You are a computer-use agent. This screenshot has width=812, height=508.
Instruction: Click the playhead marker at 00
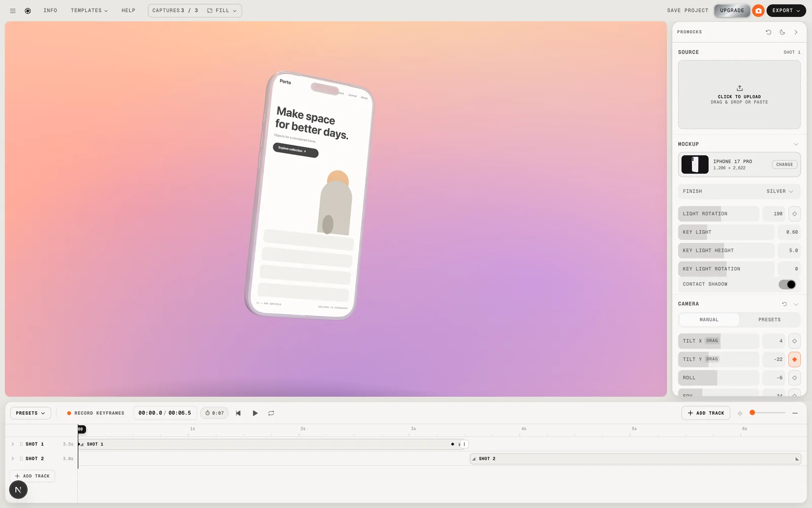click(x=81, y=429)
